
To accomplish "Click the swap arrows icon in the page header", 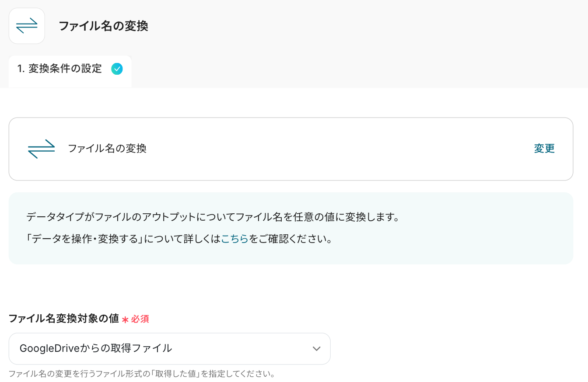I will tap(27, 26).
